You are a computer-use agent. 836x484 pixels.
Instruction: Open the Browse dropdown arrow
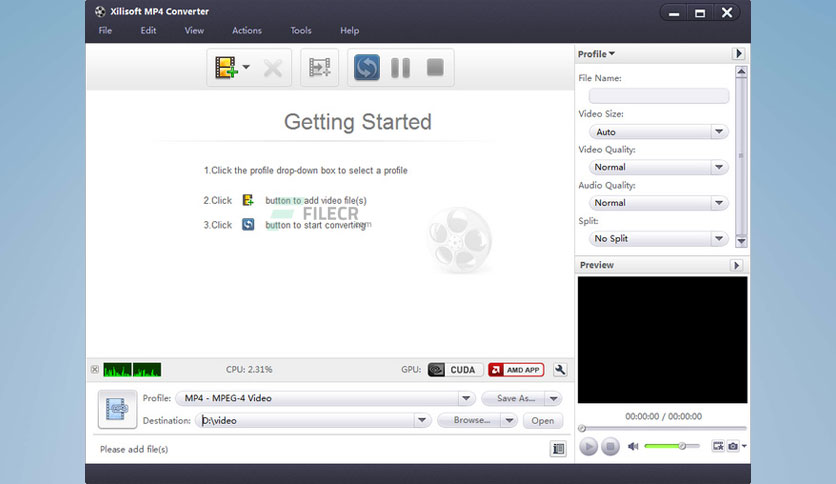coord(509,421)
